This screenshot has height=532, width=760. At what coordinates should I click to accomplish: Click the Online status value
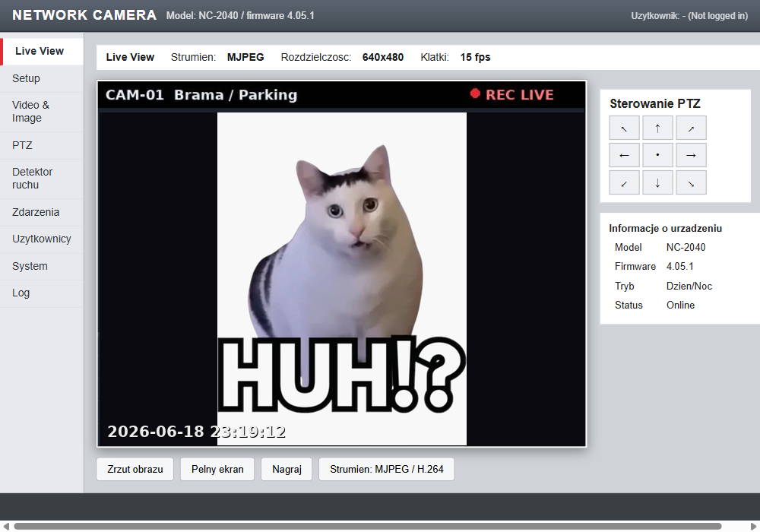pyautogui.click(x=680, y=306)
